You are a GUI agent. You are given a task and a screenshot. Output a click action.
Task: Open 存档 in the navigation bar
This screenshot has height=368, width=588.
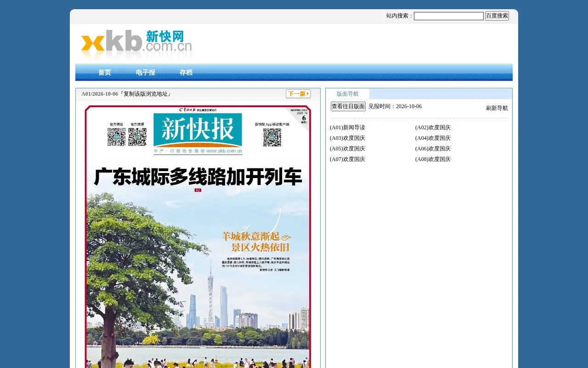point(186,73)
